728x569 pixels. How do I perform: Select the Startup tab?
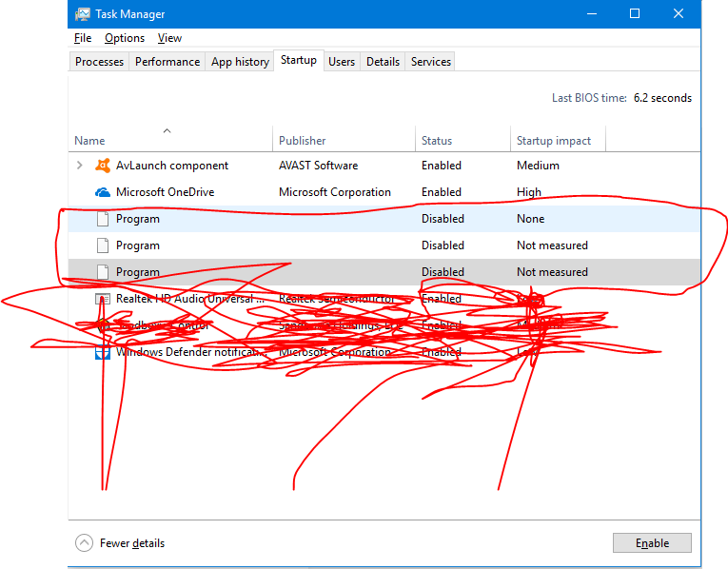(x=299, y=60)
